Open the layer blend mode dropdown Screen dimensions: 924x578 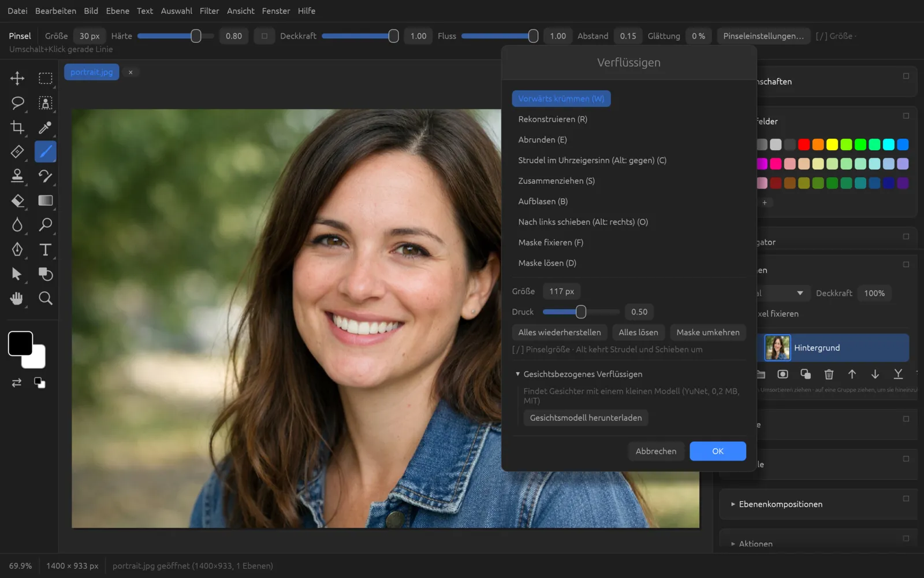783,293
